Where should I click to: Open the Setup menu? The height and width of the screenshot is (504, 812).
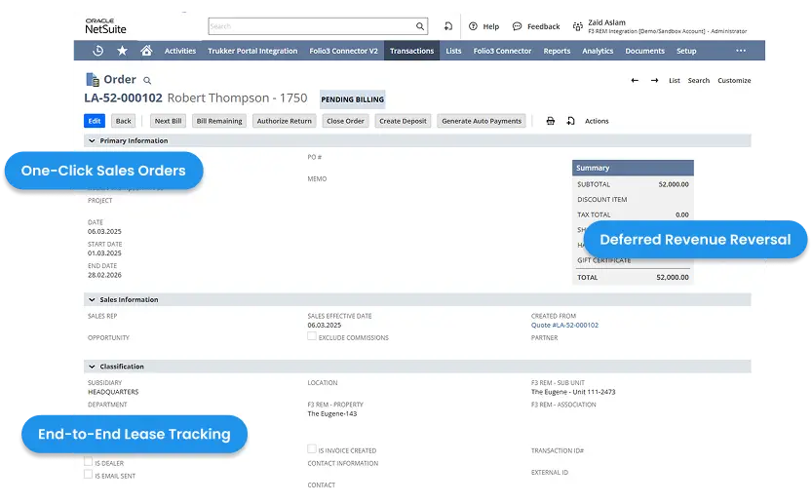coord(686,51)
